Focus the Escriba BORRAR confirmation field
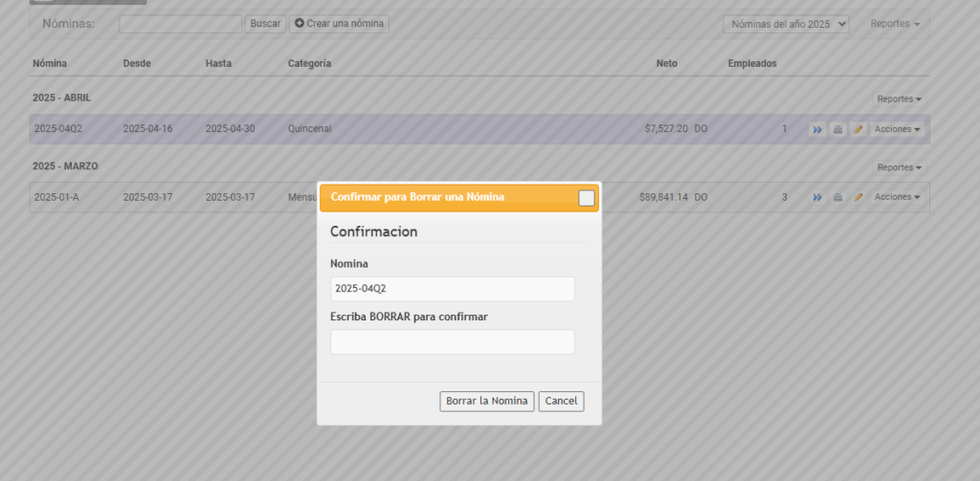980x481 pixels. [x=452, y=342]
